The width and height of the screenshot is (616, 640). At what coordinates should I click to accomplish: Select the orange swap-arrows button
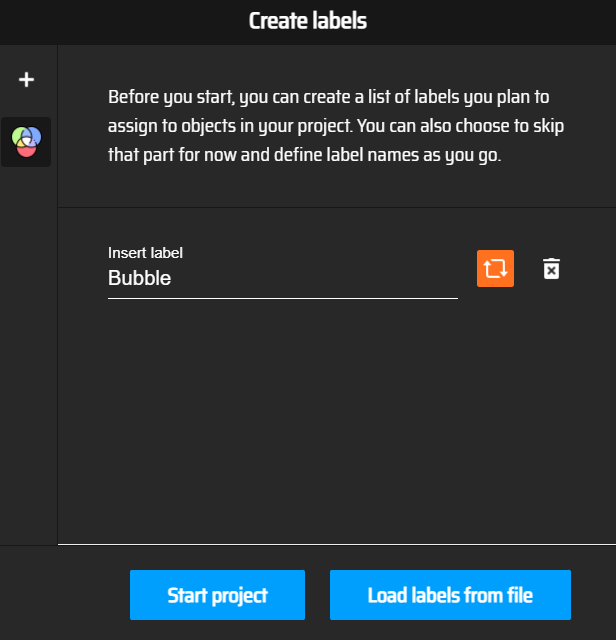(495, 268)
